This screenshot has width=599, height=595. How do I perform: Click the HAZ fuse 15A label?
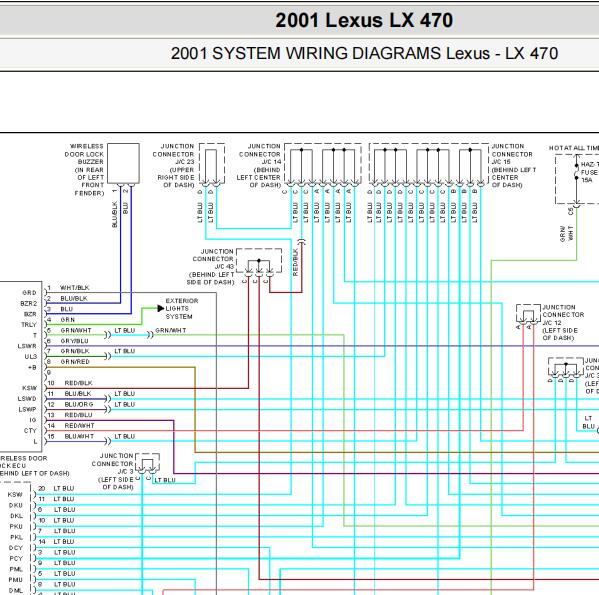(589, 172)
